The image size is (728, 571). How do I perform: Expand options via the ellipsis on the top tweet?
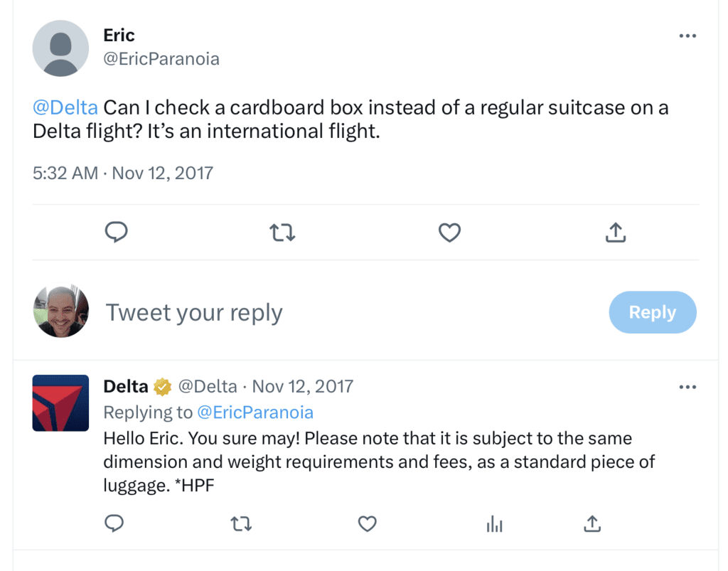pyautogui.click(x=687, y=35)
